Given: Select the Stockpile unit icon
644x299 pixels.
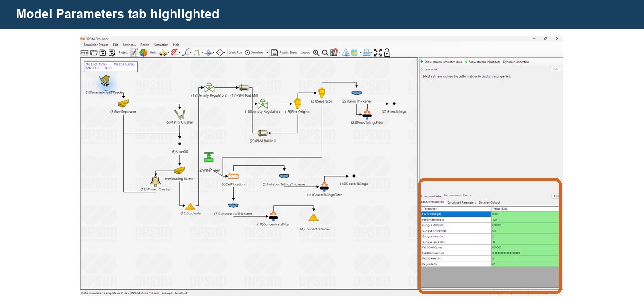Looking at the screenshot, I should coord(190,207).
